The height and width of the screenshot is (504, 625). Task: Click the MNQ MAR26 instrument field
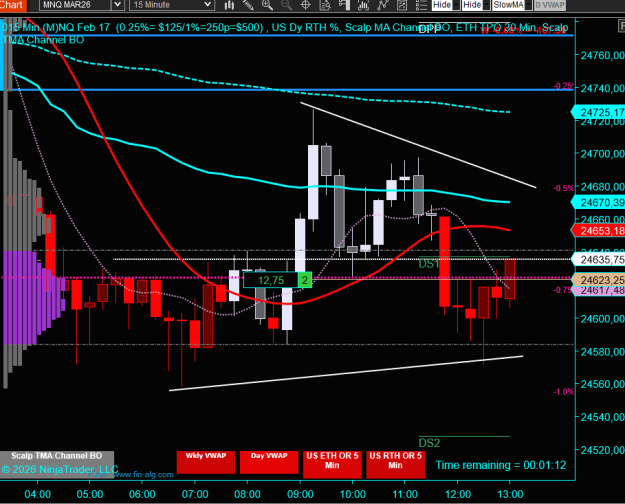(75, 5)
